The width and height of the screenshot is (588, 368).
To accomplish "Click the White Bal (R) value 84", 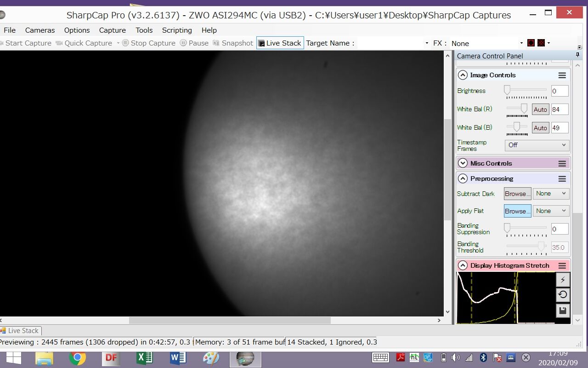I will (560, 109).
